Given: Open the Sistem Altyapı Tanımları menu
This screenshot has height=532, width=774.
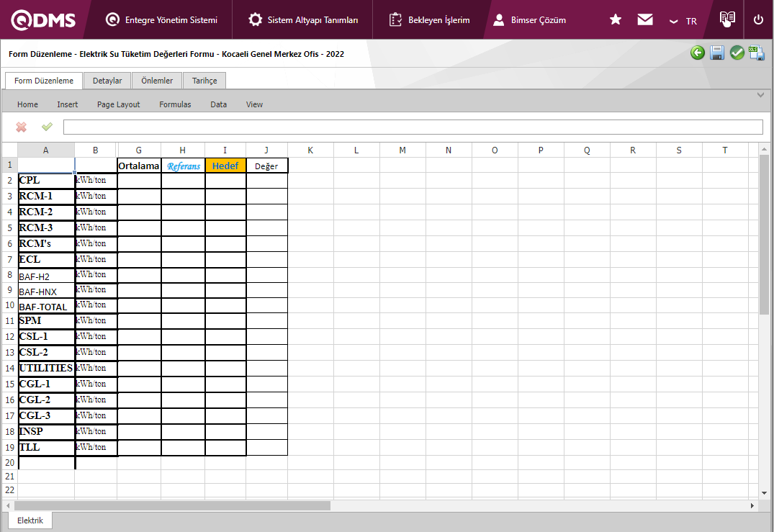Looking at the screenshot, I should pos(303,20).
